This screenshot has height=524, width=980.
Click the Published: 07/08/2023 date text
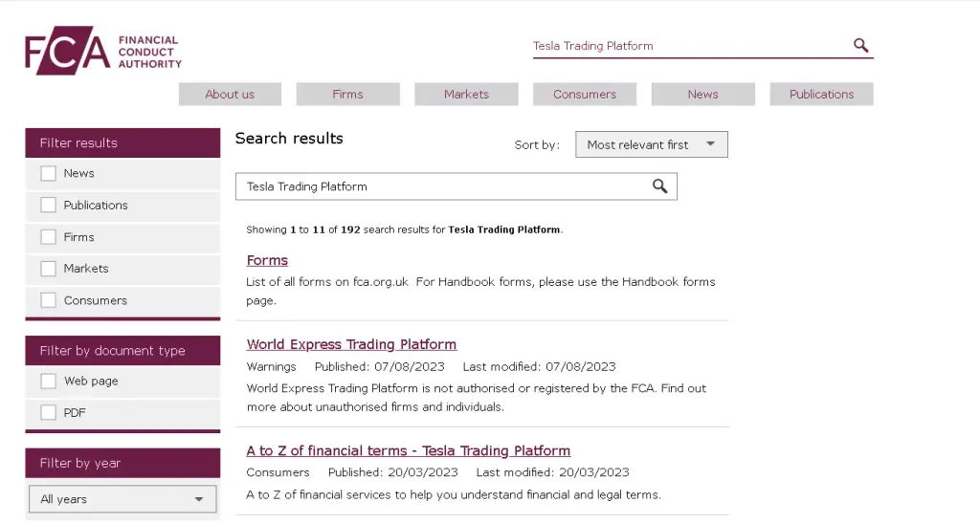(379, 366)
